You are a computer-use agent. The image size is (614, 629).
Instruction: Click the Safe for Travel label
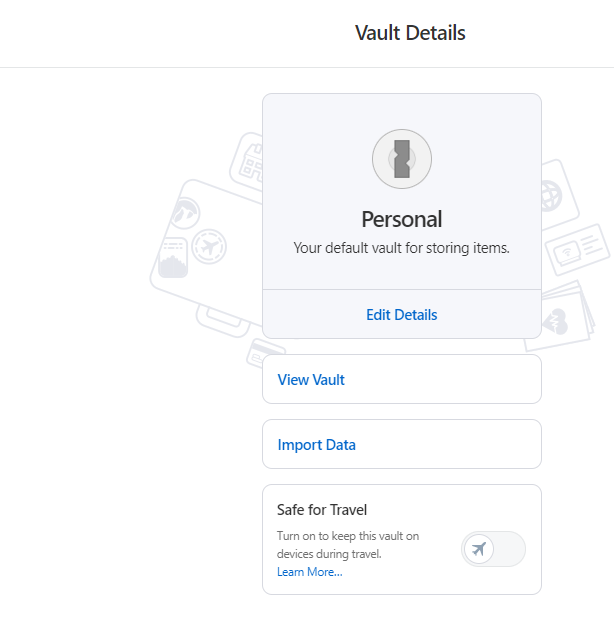pos(322,510)
